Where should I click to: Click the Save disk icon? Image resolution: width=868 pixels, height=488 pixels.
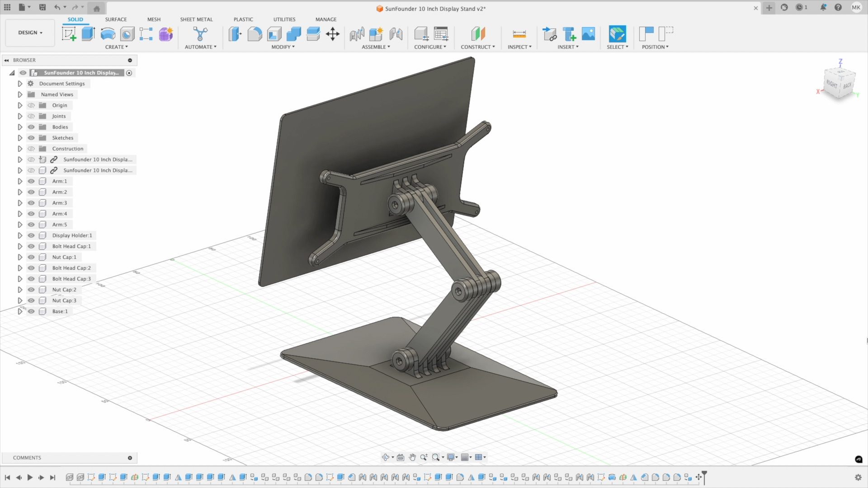point(42,7)
